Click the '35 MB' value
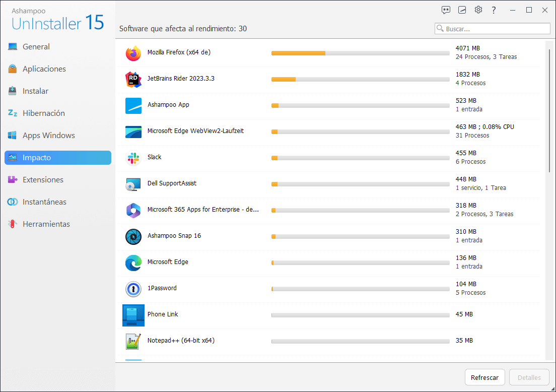The width and height of the screenshot is (556, 392). click(x=464, y=341)
